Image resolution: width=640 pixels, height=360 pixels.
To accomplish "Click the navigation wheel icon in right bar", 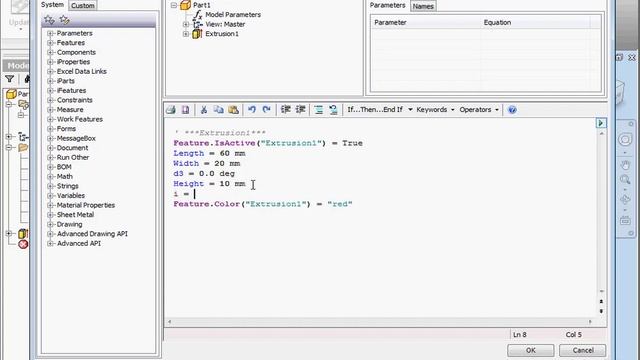I will pos(625,140).
